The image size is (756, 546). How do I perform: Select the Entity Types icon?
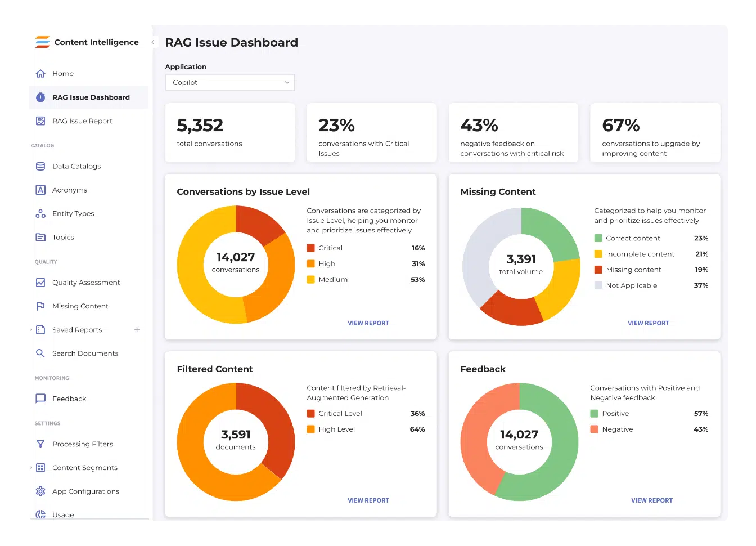(40, 213)
